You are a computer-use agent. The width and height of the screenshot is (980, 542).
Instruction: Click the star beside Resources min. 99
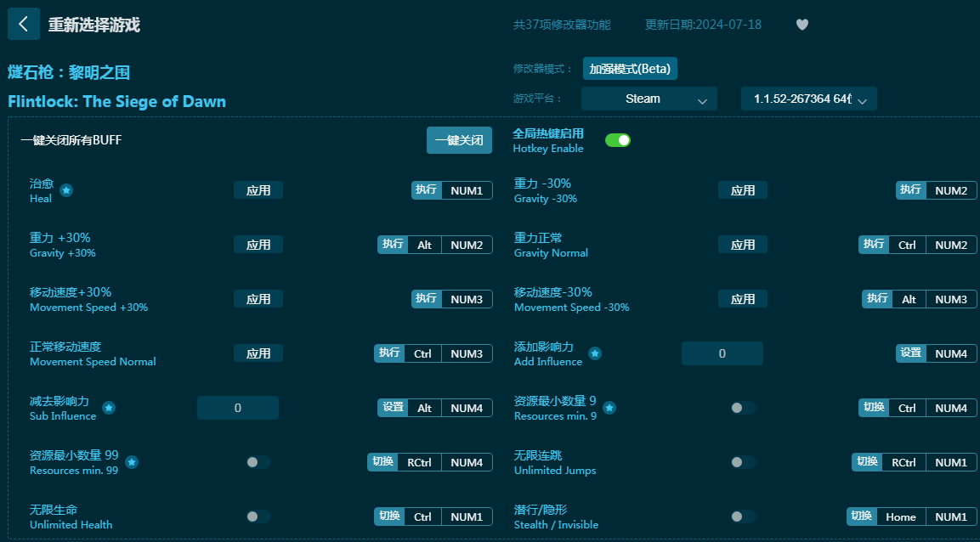(x=131, y=462)
